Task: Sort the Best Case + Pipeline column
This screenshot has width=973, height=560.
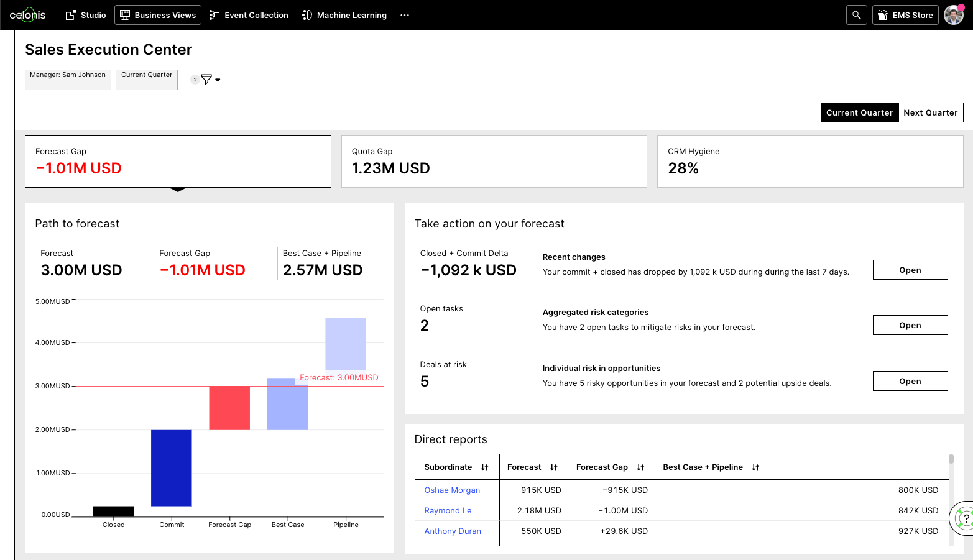Action: [x=755, y=467]
